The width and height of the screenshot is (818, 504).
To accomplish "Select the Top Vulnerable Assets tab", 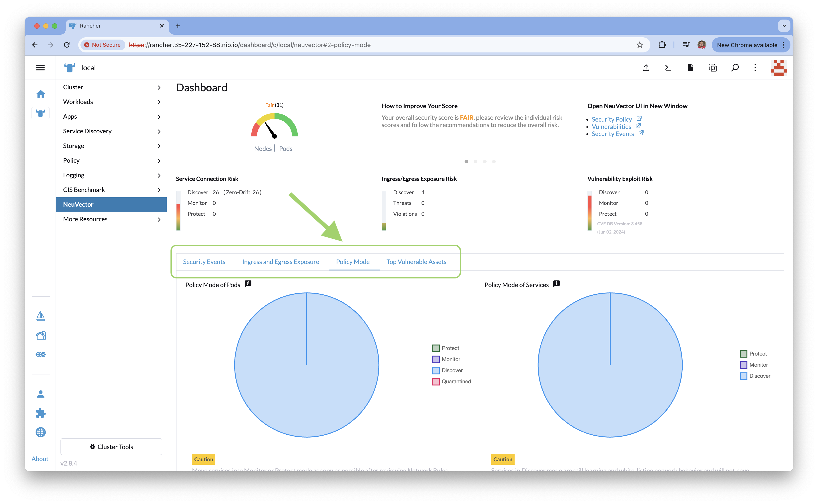I will pyautogui.click(x=416, y=262).
